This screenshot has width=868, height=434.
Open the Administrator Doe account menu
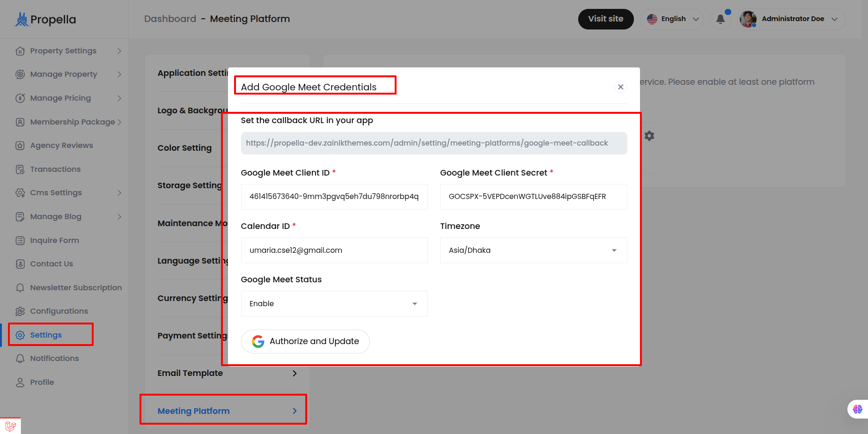[792, 19]
